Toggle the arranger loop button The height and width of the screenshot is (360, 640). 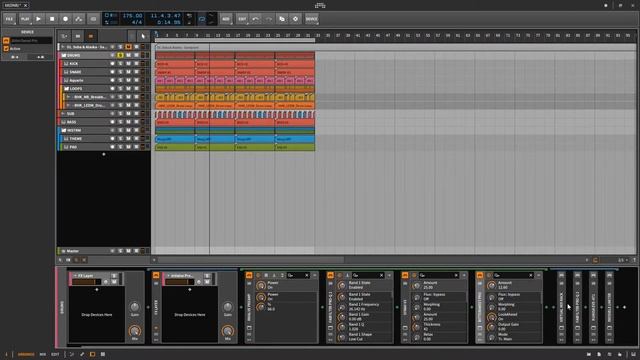pyautogui.click(x=202, y=19)
